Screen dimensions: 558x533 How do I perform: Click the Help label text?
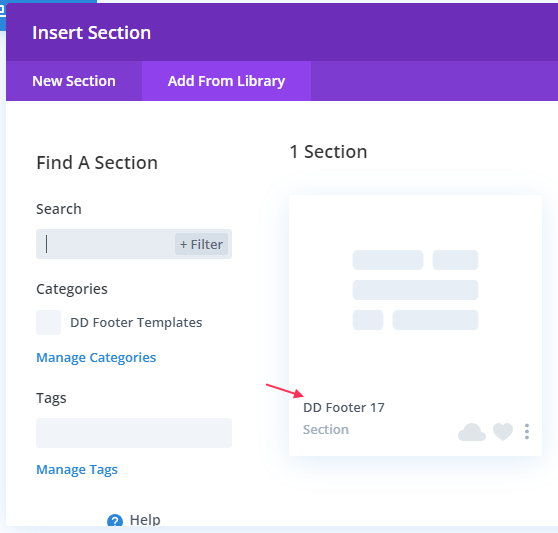(145, 520)
